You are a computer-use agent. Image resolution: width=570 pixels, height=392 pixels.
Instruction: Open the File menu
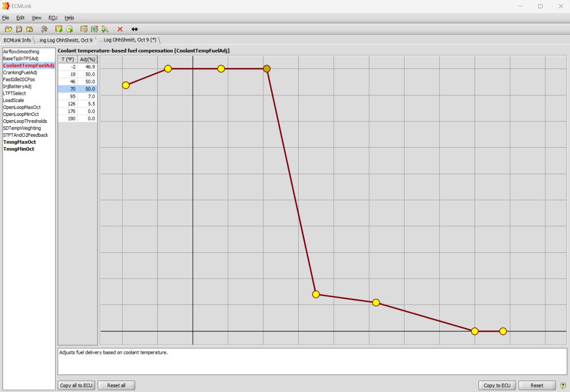coord(6,18)
